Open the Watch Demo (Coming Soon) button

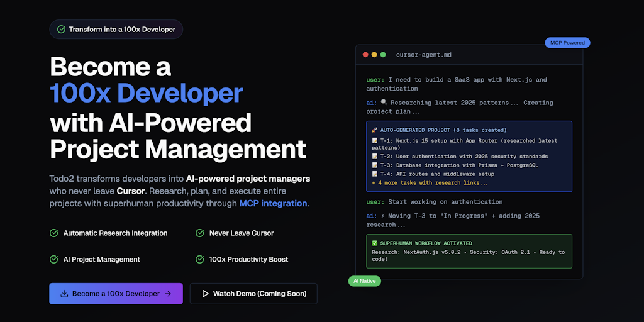click(x=253, y=294)
